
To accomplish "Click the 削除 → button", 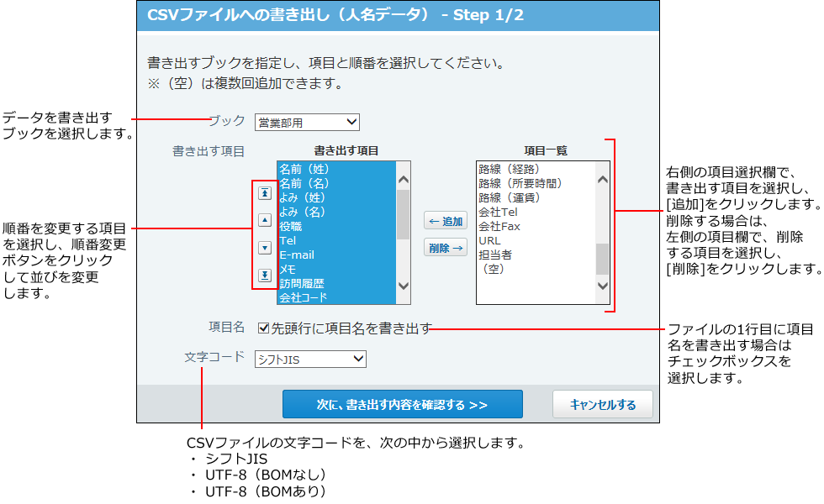I will point(446,248).
